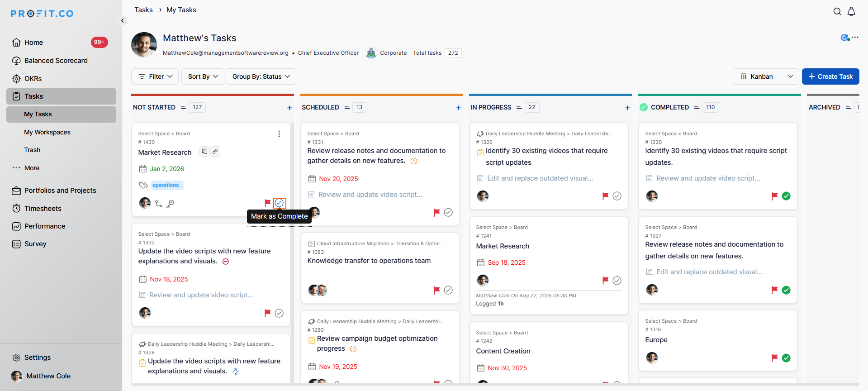The height and width of the screenshot is (391, 868).
Task: Open the Sort By dropdown
Action: (203, 76)
